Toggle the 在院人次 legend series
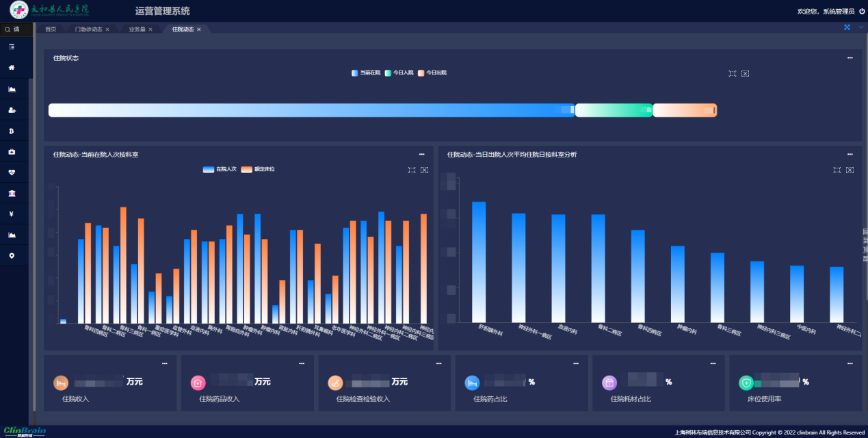Image resolution: width=868 pixels, height=438 pixels. coord(220,169)
